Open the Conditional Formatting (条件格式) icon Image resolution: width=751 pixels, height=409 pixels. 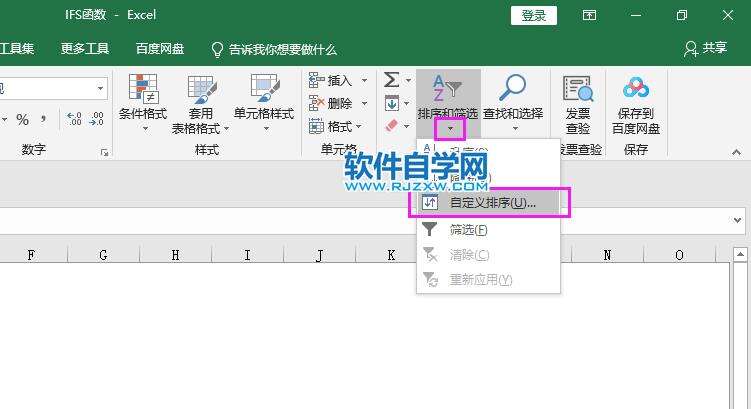(x=143, y=89)
